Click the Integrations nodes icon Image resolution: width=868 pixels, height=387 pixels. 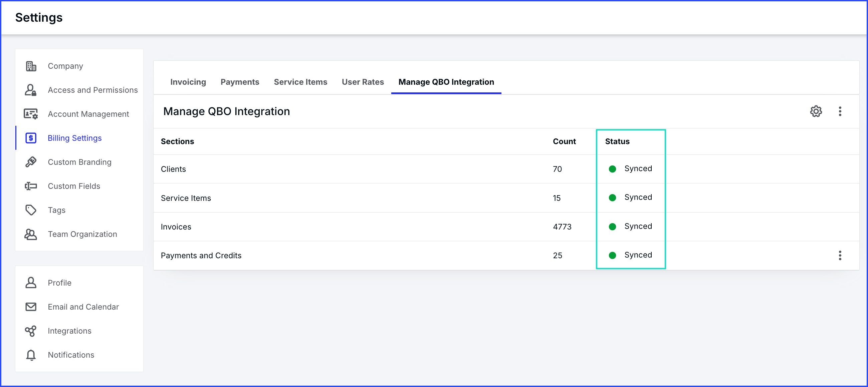coord(31,331)
